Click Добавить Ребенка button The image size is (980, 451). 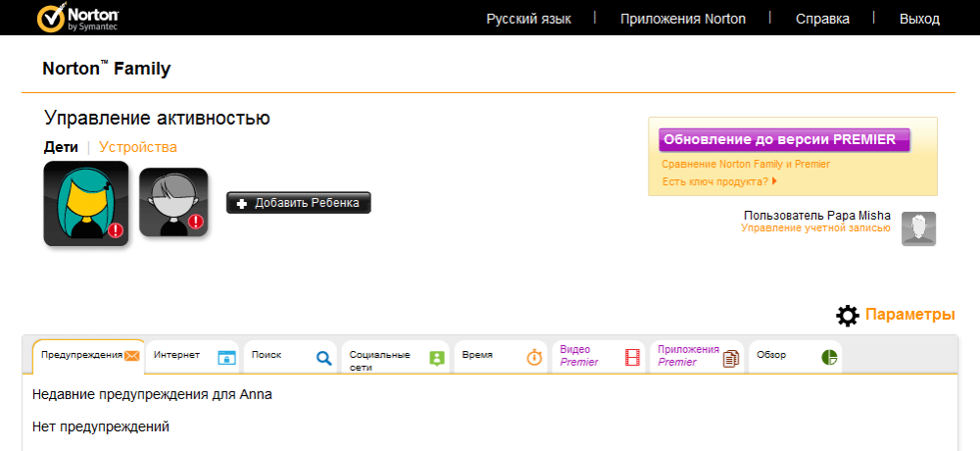[x=299, y=203]
